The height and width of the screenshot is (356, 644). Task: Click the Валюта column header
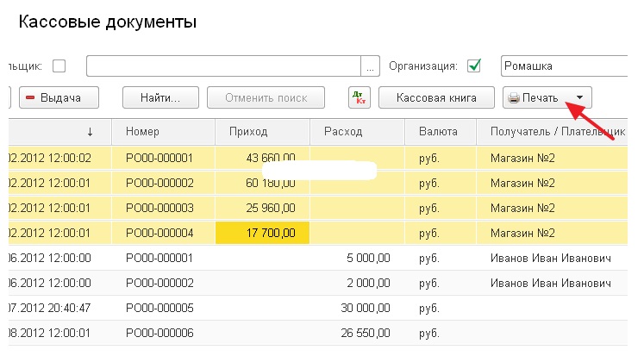click(x=441, y=132)
